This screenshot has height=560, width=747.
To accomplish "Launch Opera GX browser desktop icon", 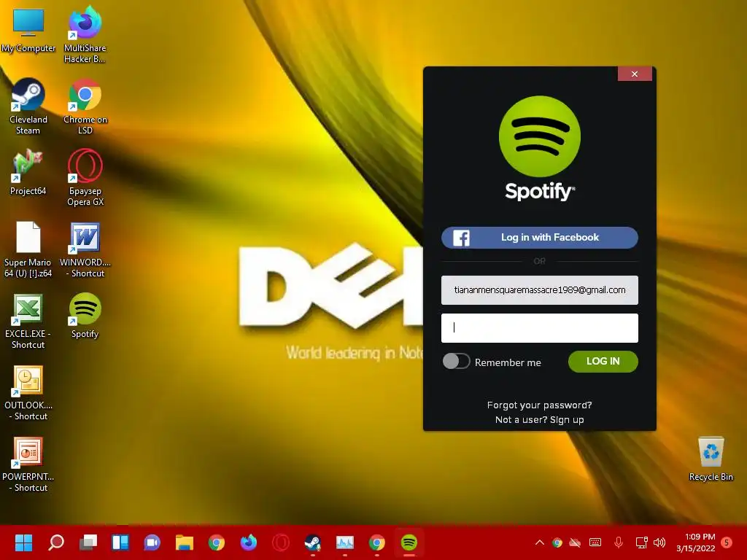I will coord(85,178).
